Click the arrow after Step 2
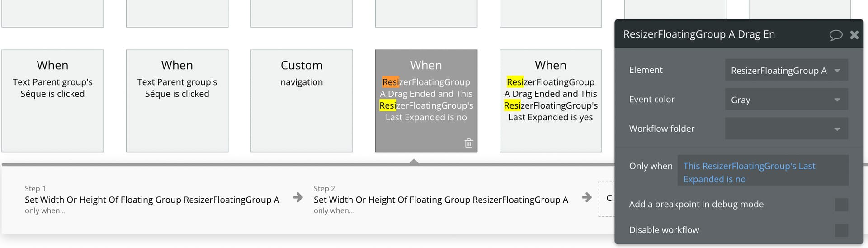 coord(587,197)
